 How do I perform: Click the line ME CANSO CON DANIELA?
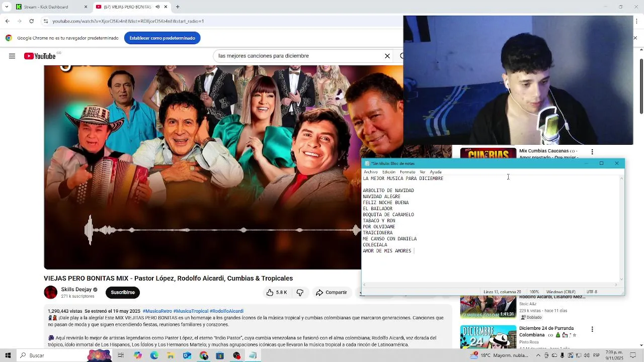click(390, 239)
